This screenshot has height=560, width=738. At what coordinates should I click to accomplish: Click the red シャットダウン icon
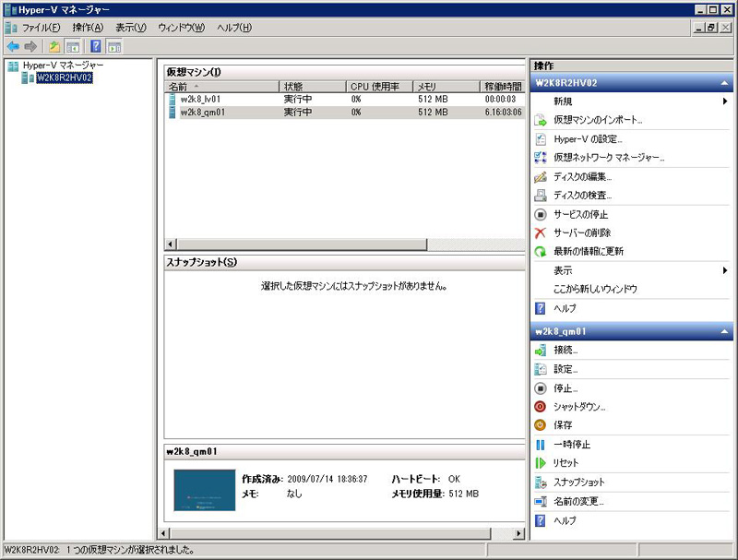[541, 407]
